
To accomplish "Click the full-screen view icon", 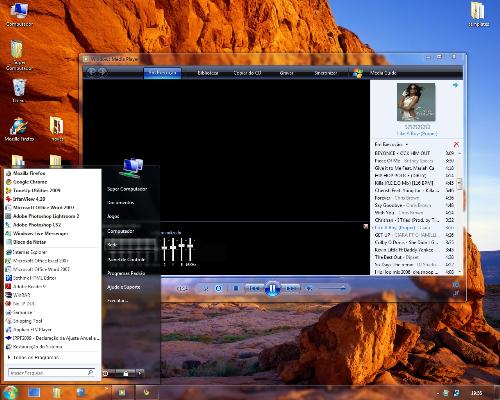I will pyautogui.click(x=455, y=285).
